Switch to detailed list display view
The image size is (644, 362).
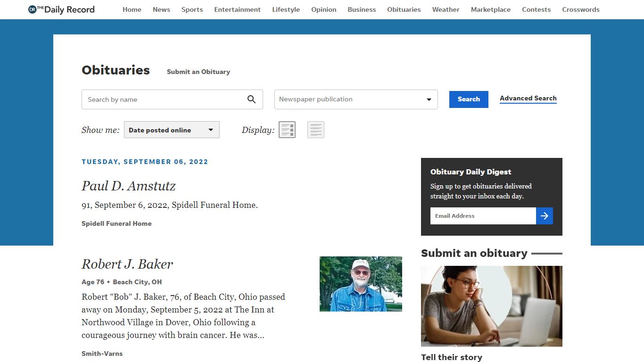point(287,130)
